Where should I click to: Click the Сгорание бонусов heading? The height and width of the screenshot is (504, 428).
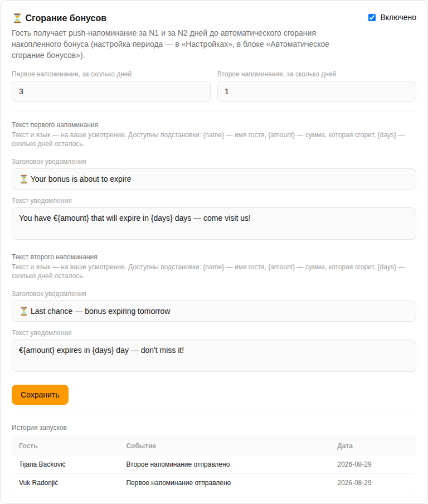tap(66, 18)
